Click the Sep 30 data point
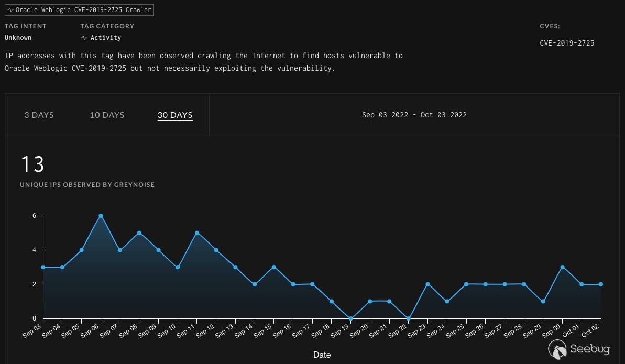 click(x=563, y=267)
